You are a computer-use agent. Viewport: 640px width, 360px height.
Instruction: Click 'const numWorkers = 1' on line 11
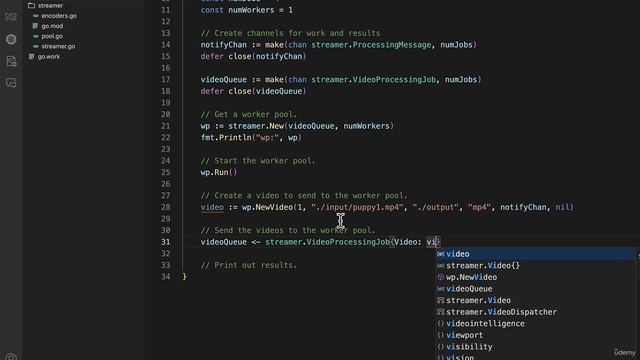[x=247, y=10]
